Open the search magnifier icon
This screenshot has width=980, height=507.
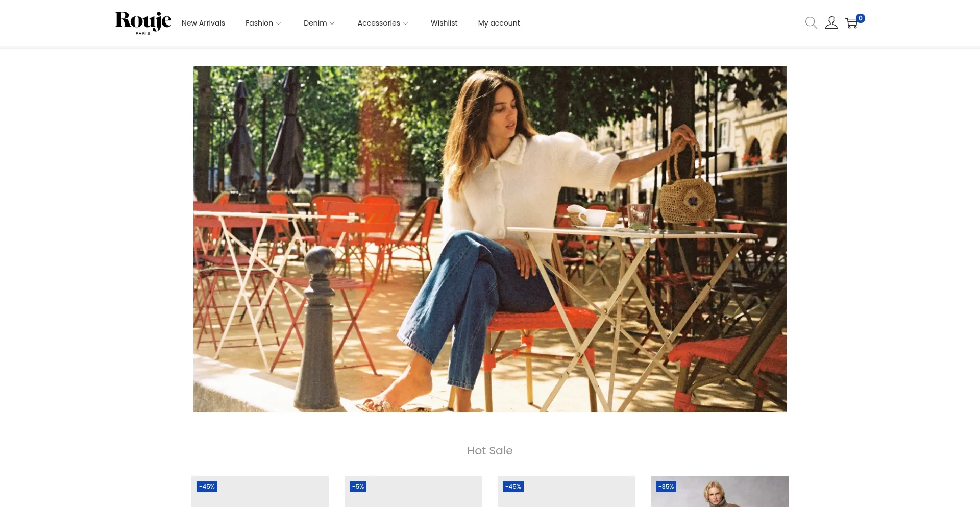tap(811, 23)
